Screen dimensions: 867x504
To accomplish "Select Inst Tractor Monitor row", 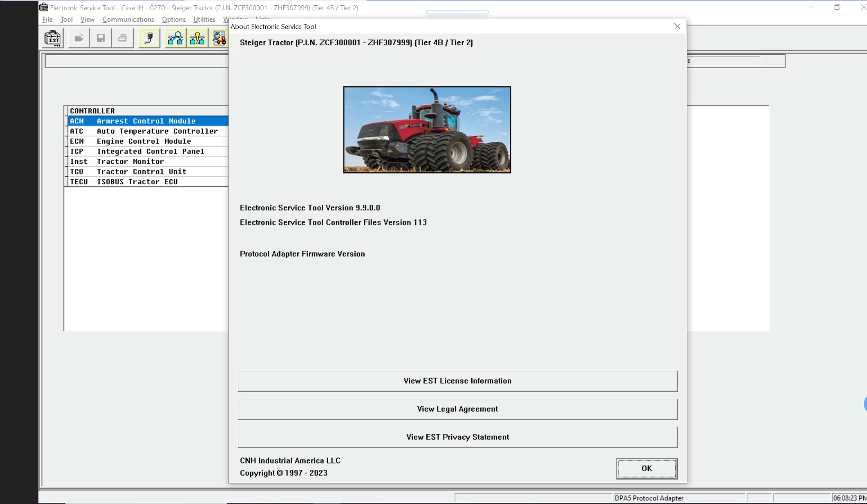I will [x=148, y=161].
